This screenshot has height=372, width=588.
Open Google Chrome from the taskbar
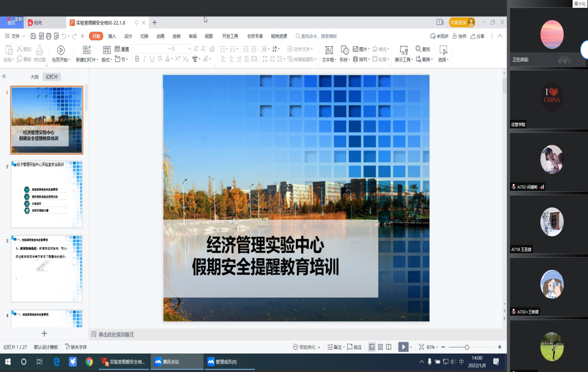tap(89, 362)
